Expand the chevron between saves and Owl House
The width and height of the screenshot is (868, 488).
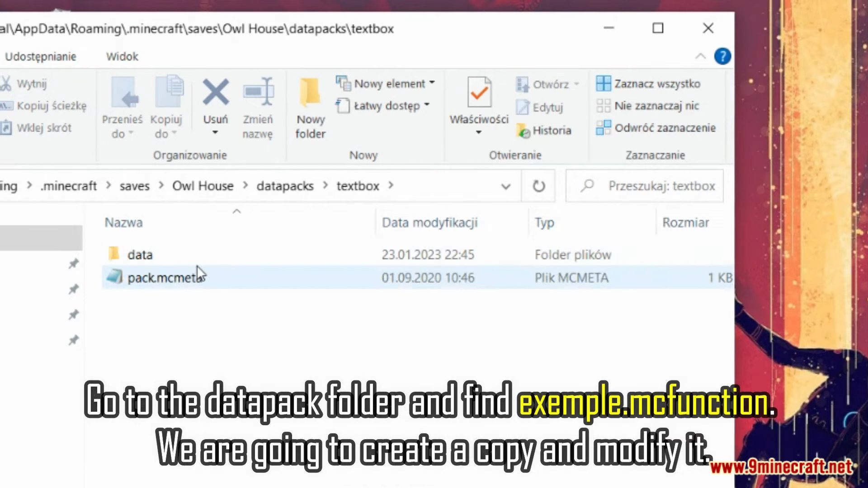tap(161, 186)
